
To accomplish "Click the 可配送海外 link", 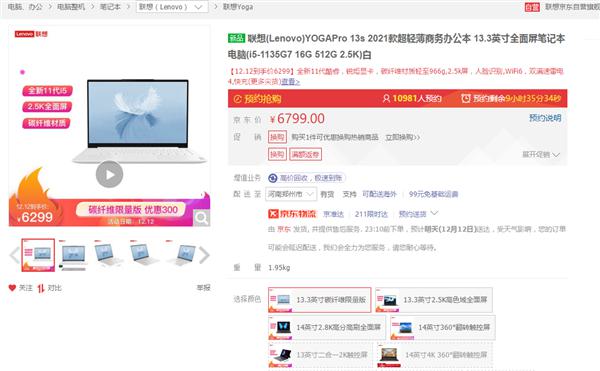I will tap(379, 194).
